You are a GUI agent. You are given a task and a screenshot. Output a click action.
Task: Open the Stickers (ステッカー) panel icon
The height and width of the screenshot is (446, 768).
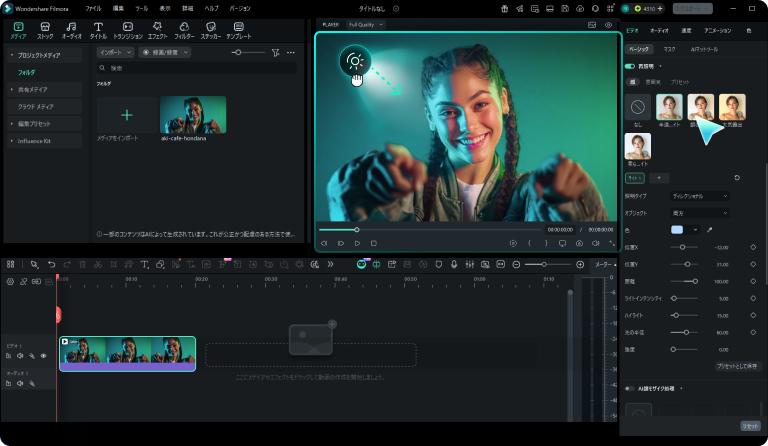click(x=211, y=29)
